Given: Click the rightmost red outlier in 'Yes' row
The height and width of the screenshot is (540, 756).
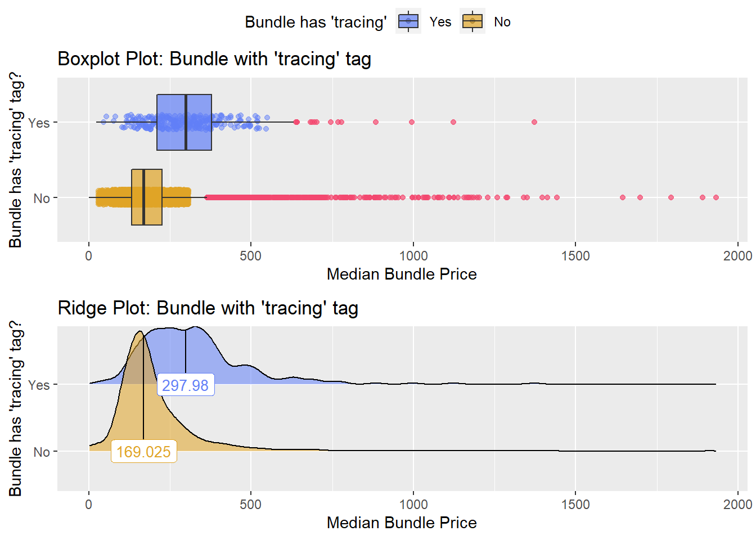Looking at the screenshot, I should coord(534,122).
